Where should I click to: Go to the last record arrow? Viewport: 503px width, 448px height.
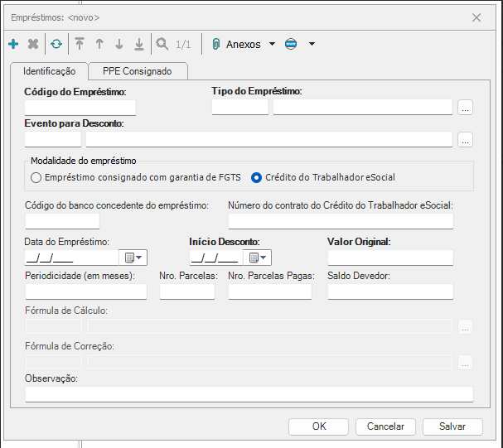[x=139, y=44]
